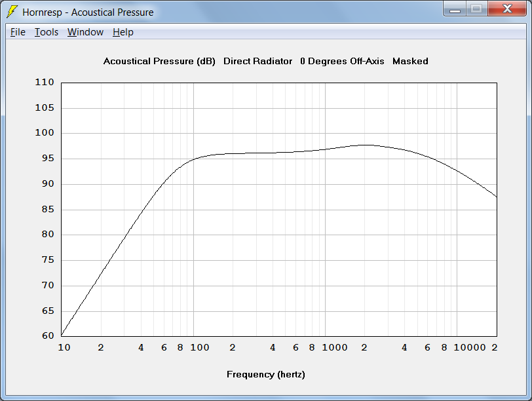The height and width of the screenshot is (401, 532).
Task: Click the 75 dB axis value
Action: (48, 259)
